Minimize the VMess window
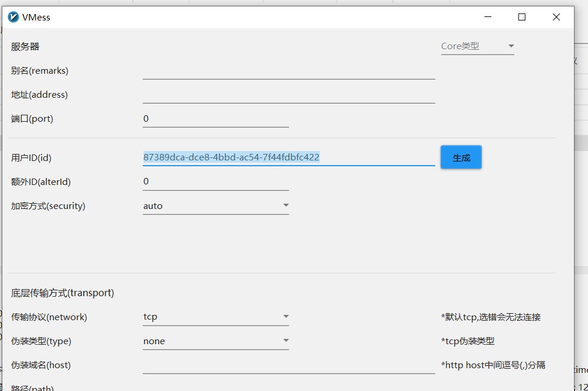Image resolution: width=588 pixels, height=391 pixels. click(x=487, y=18)
